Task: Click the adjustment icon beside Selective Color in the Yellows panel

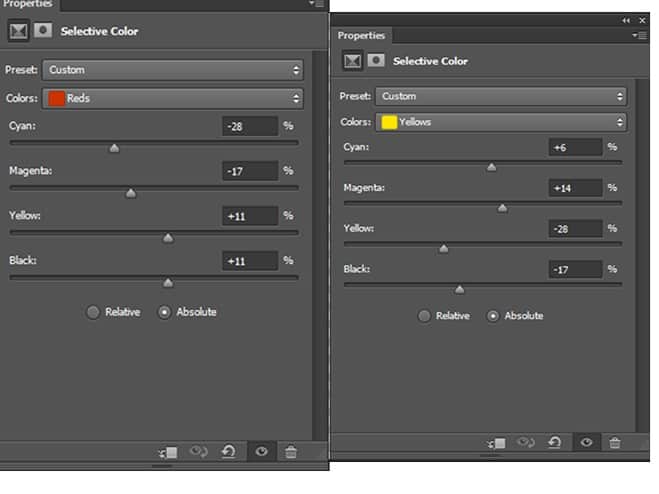Action: (352, 61)
